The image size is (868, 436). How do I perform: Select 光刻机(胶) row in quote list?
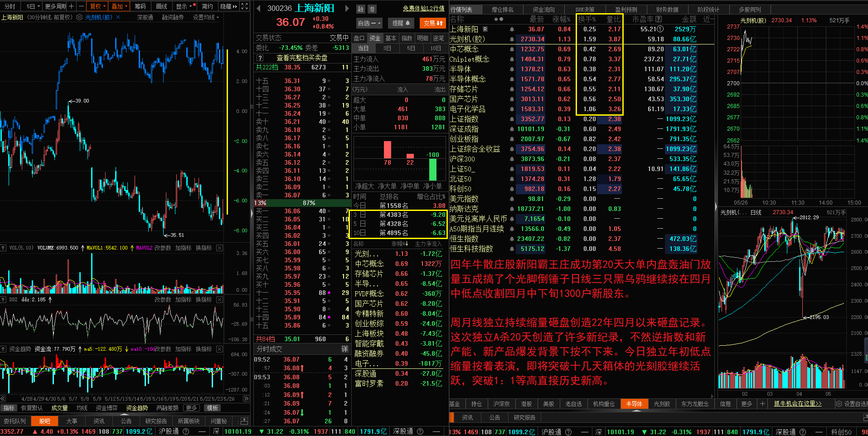point(582,39)
